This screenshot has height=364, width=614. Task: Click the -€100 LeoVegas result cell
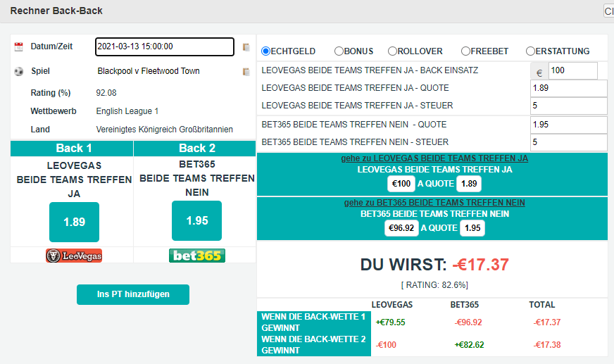point(386,345)
